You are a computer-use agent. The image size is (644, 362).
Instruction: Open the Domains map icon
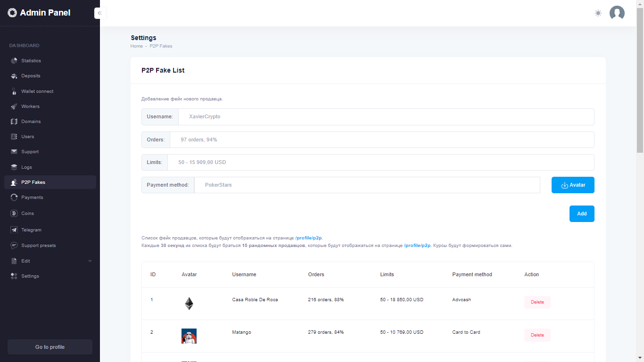(x=14, y=122)
